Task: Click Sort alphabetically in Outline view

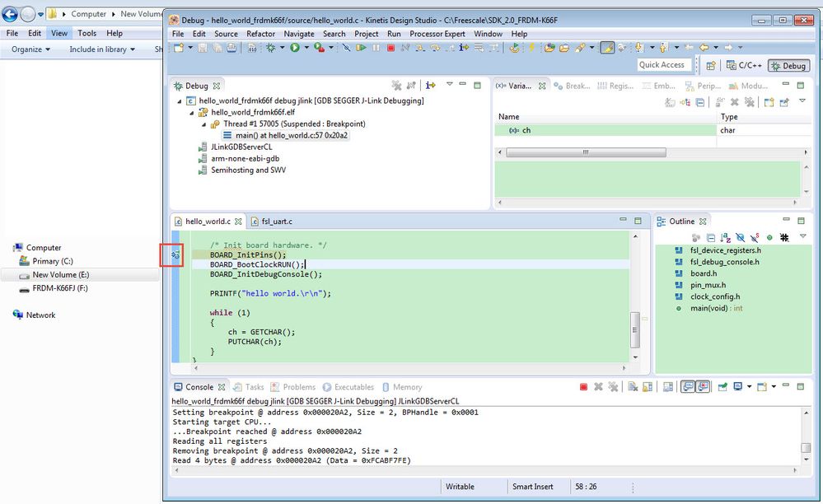Action: [x=725, y=237]
